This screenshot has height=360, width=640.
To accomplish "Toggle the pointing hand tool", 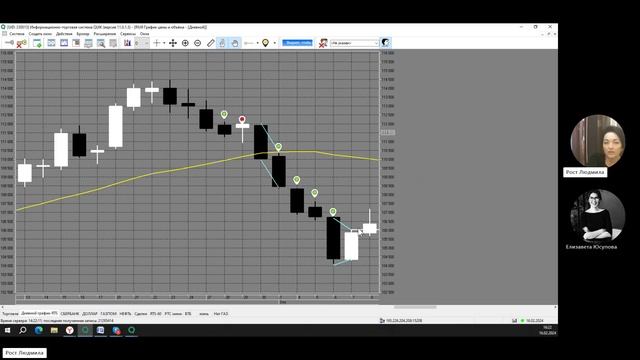I will [x=222, y=43].
